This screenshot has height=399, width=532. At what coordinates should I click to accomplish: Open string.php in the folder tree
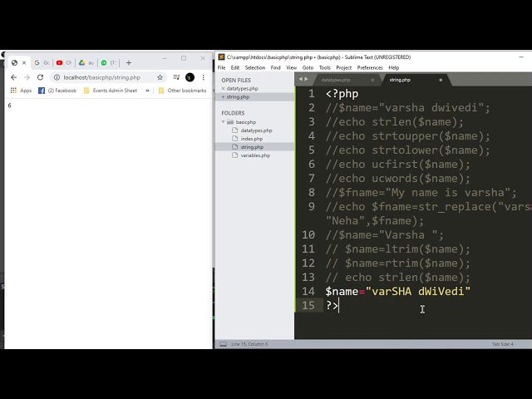252,147
